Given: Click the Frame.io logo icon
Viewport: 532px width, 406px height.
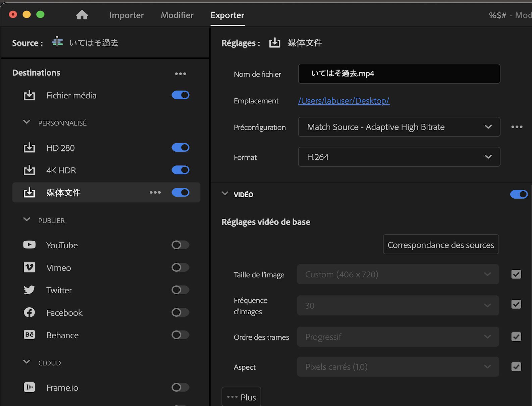Looking at the screenshot, I should tap(29, 387).
